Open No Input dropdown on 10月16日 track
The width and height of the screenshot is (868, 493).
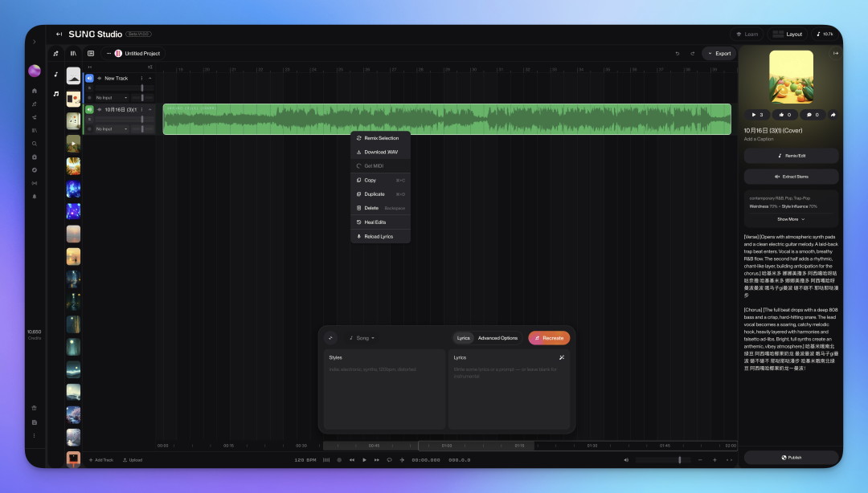(x=111, y=129)
